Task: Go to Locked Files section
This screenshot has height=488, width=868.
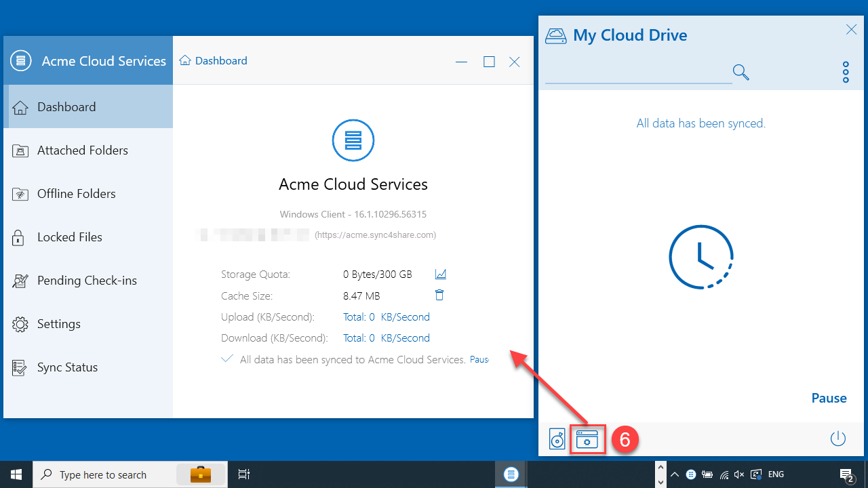Action: click(88, 237)
